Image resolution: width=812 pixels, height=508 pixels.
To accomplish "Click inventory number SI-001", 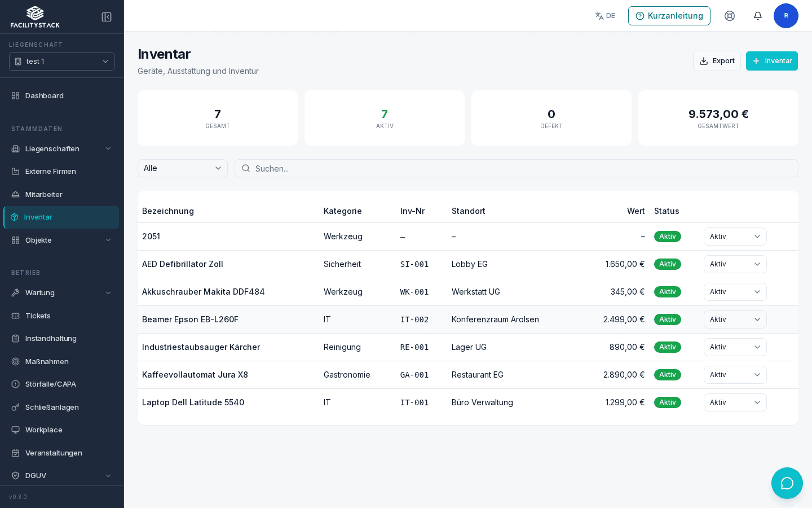I will (414, 264).
